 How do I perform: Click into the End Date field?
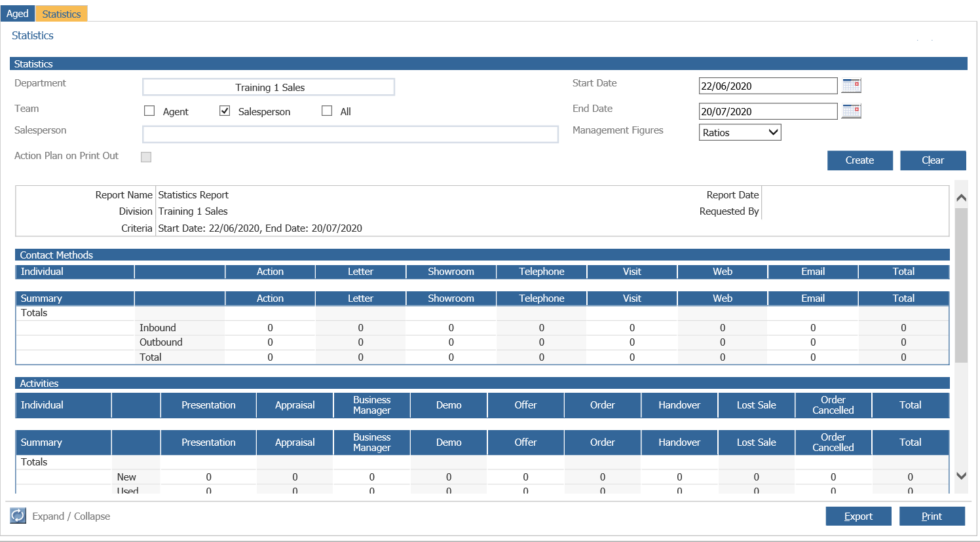[768, 111]
